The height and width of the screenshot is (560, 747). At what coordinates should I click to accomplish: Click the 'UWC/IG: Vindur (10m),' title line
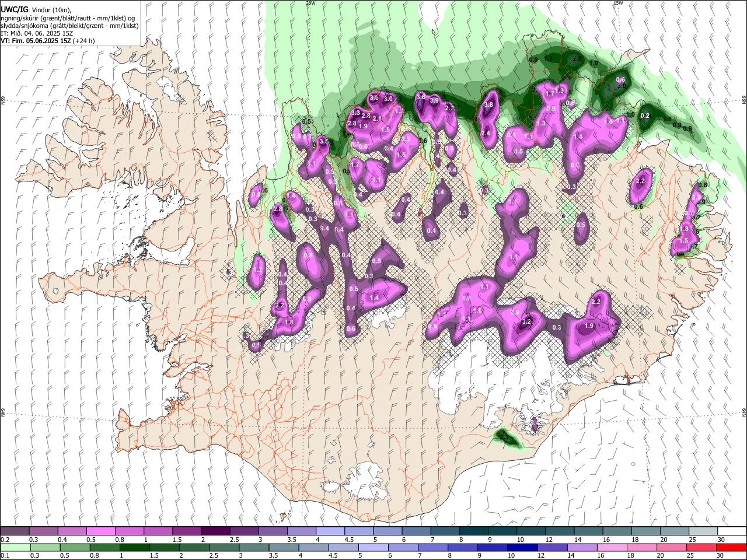pos(36,10)
